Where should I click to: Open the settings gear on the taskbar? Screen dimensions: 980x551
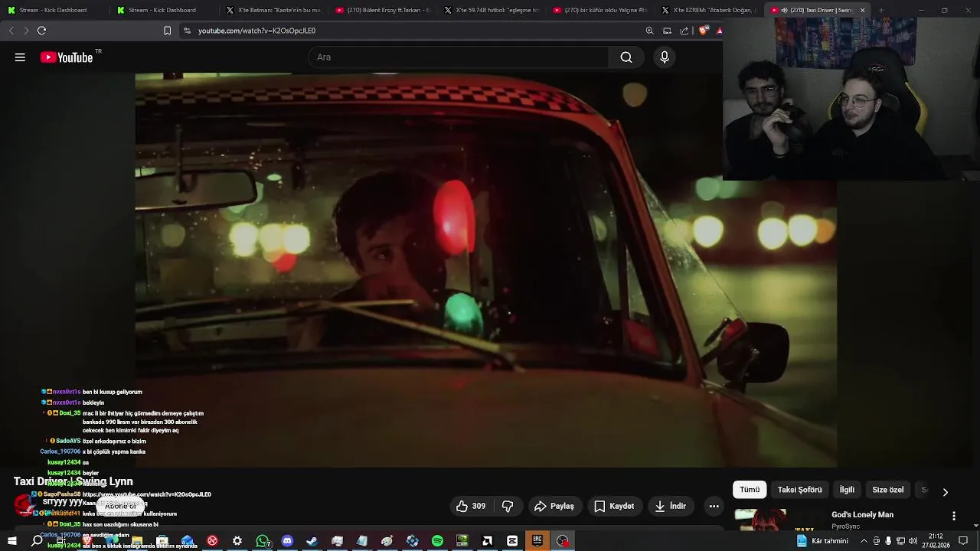point(237,541)
